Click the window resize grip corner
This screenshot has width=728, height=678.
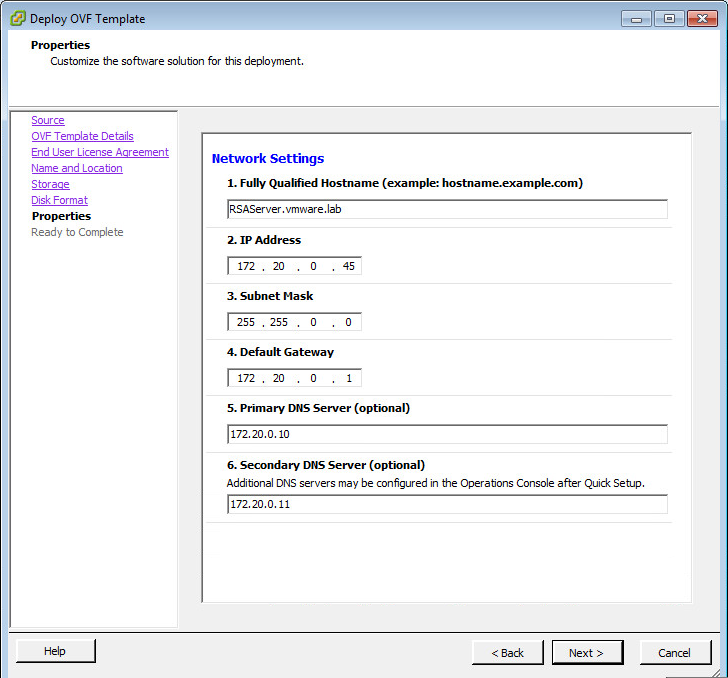click(x=715, y=673)
